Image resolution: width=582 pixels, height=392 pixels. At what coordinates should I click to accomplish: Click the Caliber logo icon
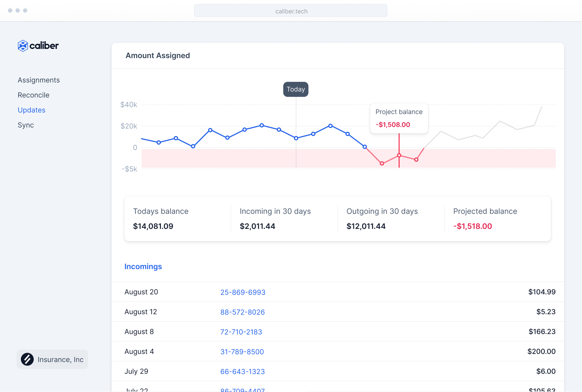tap(23, 46)
